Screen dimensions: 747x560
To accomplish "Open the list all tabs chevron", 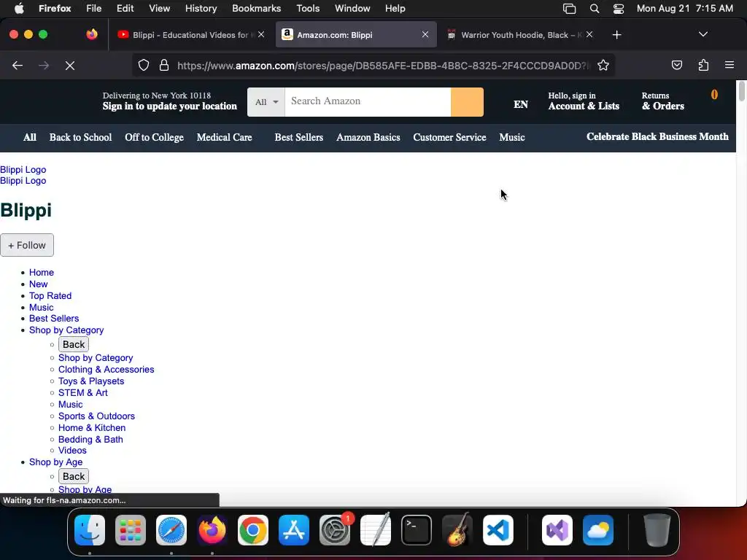I will point(703,34).
